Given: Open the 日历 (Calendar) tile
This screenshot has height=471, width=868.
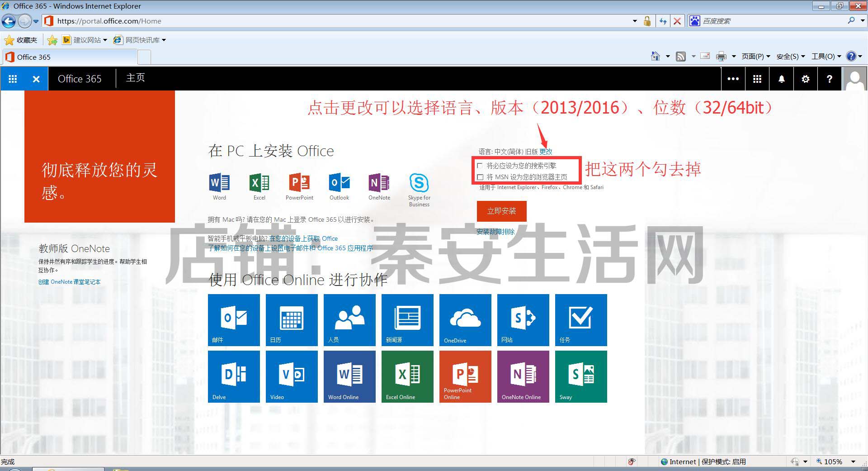Looking at the screenshot, I should point(292,320).
